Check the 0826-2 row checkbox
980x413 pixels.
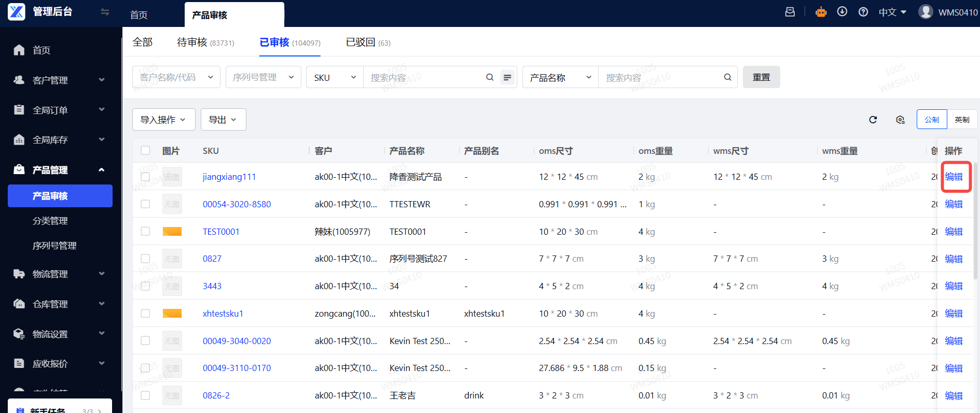(x=145, y=395)
